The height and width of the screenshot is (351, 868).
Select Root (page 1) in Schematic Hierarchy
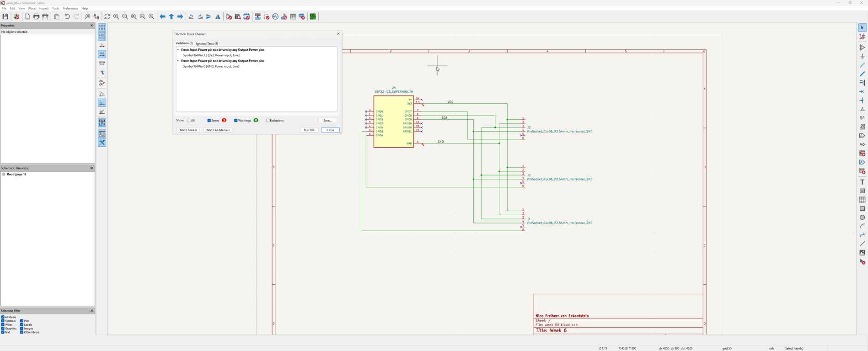pos(16,174)
